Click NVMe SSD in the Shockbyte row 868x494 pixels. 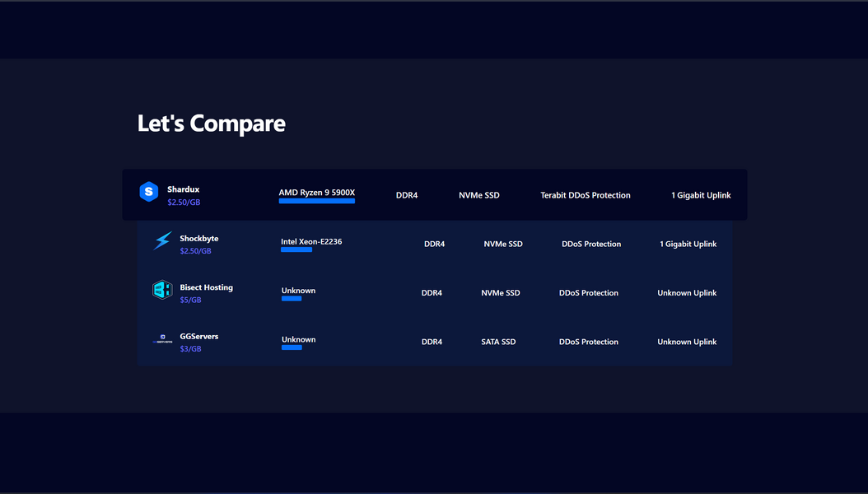tap(503, 244)
